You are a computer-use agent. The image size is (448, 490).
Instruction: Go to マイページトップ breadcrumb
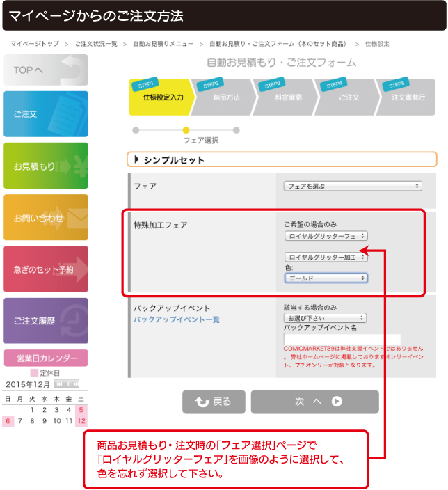tap(35, 44)
